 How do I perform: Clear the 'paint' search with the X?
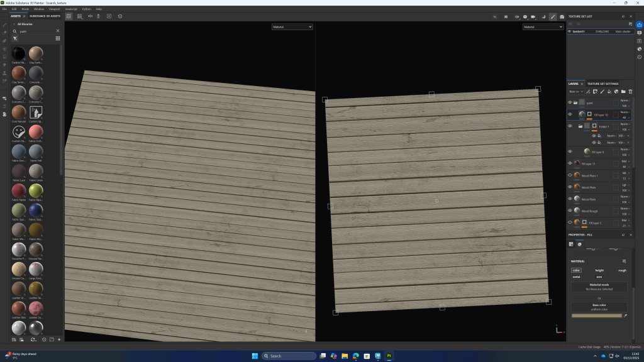[58, 31]
